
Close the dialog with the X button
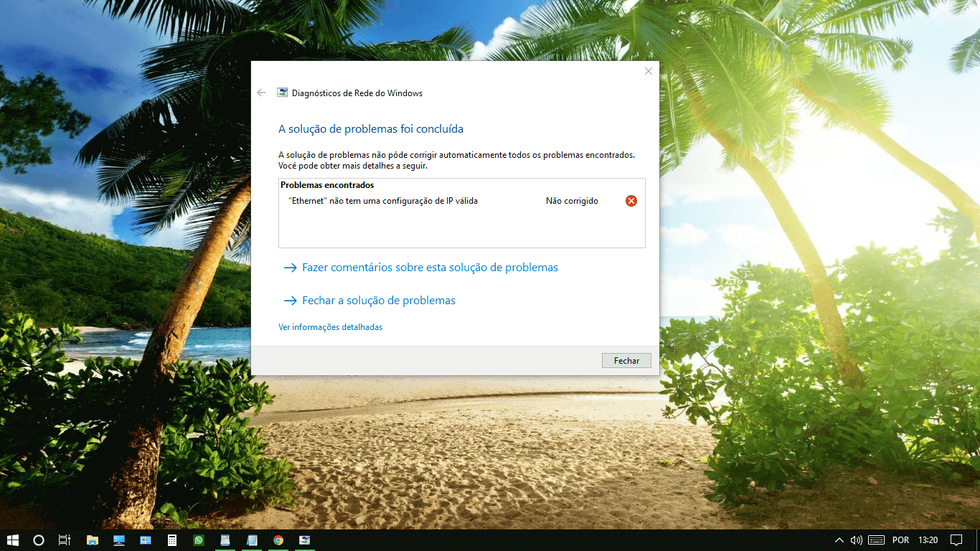tap(649, 71)
